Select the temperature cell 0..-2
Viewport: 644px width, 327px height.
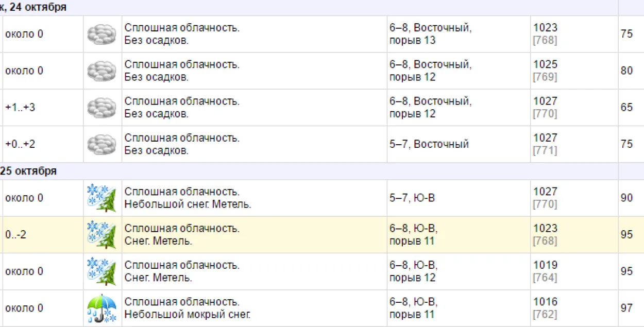[16, 235]
